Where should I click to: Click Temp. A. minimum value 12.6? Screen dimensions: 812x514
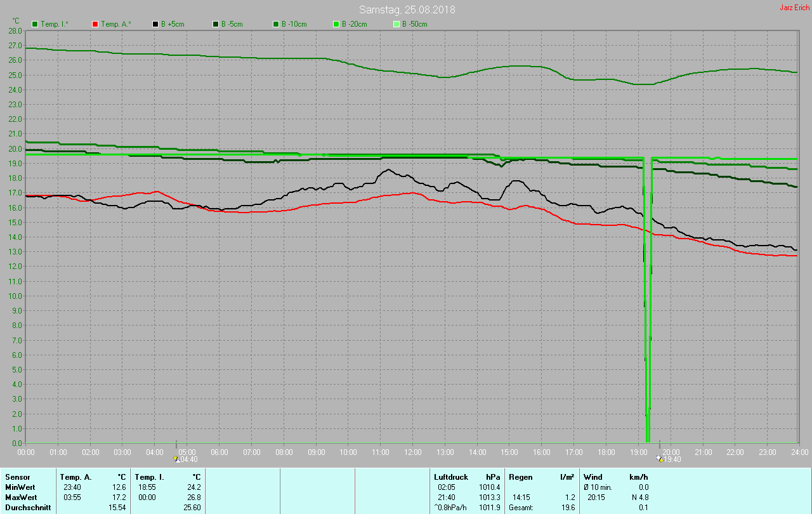(120, 487)
